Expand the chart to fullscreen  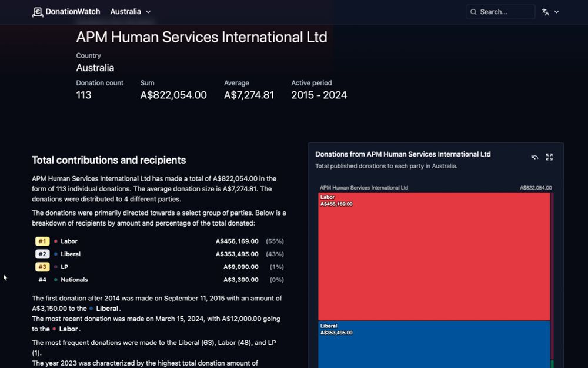[549, 157]
